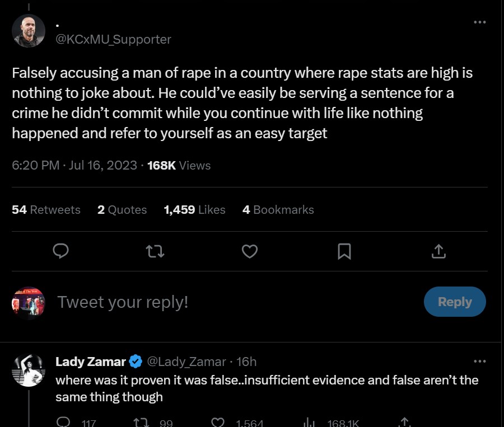Open Lady Zamar's display name link
Screen dimensions: 504x427
click(x=91, y=362)
